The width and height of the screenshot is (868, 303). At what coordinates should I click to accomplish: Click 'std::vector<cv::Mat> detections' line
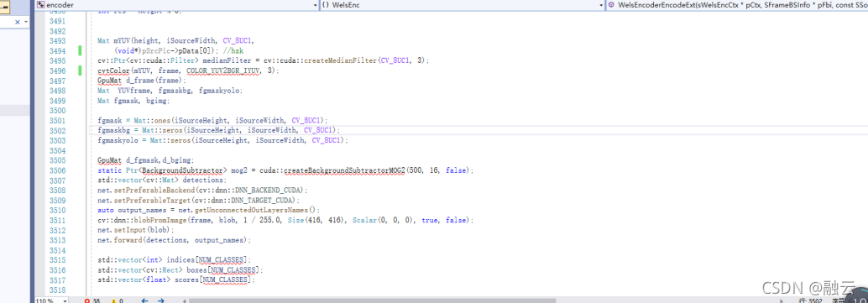click(x=162, y=180)
